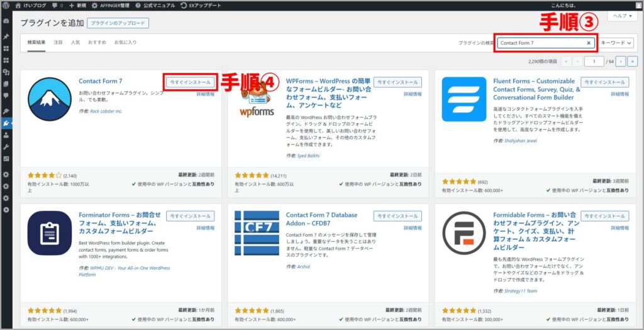This screenshot has height=330, width=644.
Task: Jump to last page of results
Action: point(632,61)
